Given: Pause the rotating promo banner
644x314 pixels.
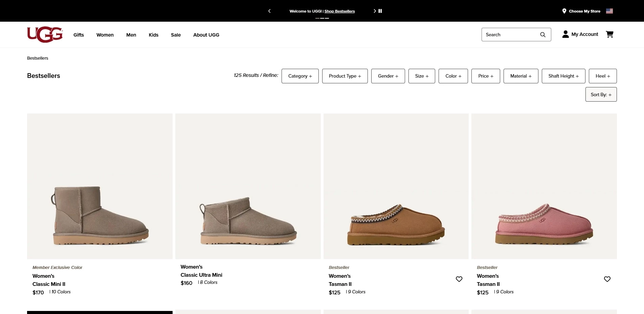Looking at the screenshot, I should tap(380, 11).
